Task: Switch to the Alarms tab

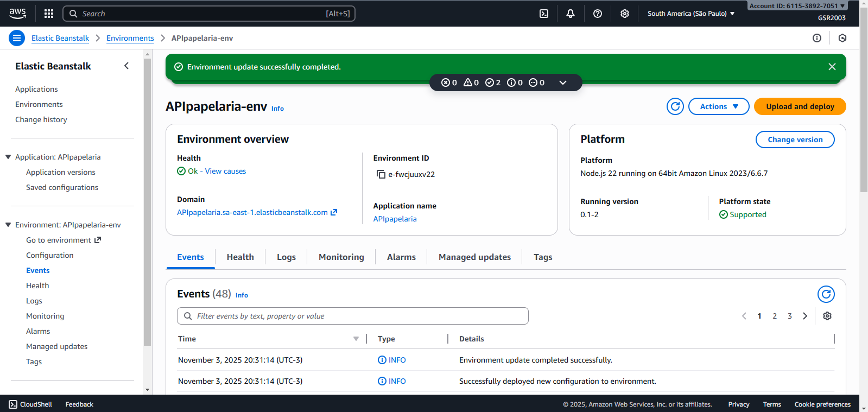Action: point(401,257)
